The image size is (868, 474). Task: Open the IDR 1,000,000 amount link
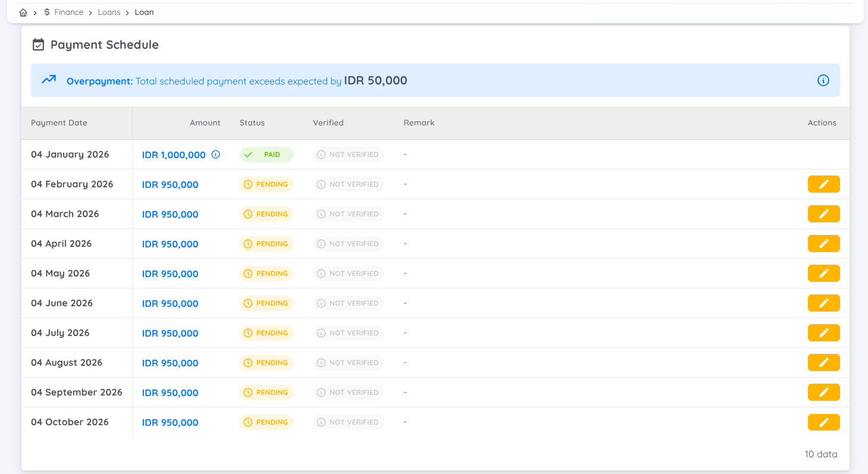(x=174, y=154)
